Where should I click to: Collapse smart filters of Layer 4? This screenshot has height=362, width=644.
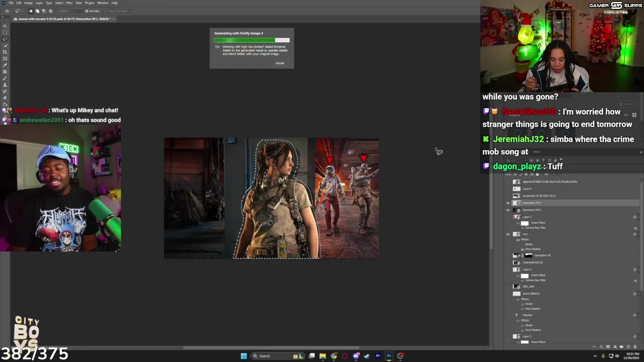click(x=638, y=269)
